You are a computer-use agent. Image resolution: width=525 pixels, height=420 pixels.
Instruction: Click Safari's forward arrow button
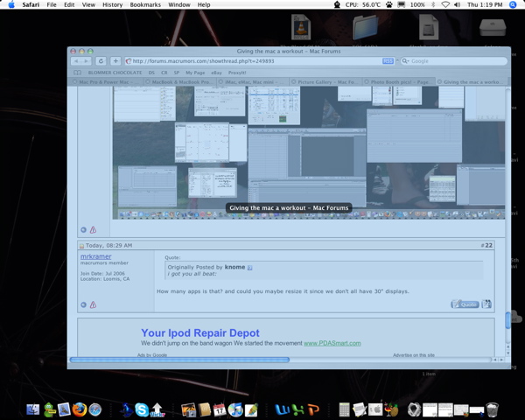(86, 61)
